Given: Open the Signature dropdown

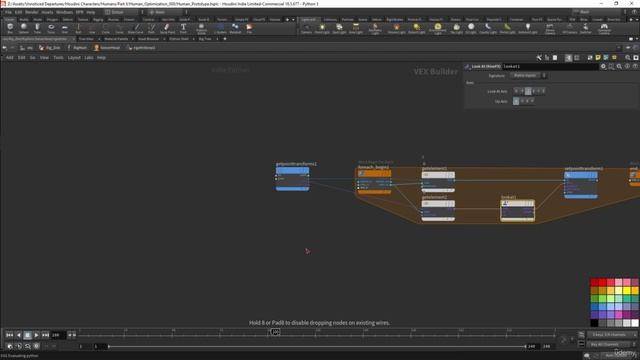Looking at the screenshot, I should click(528, 76).
